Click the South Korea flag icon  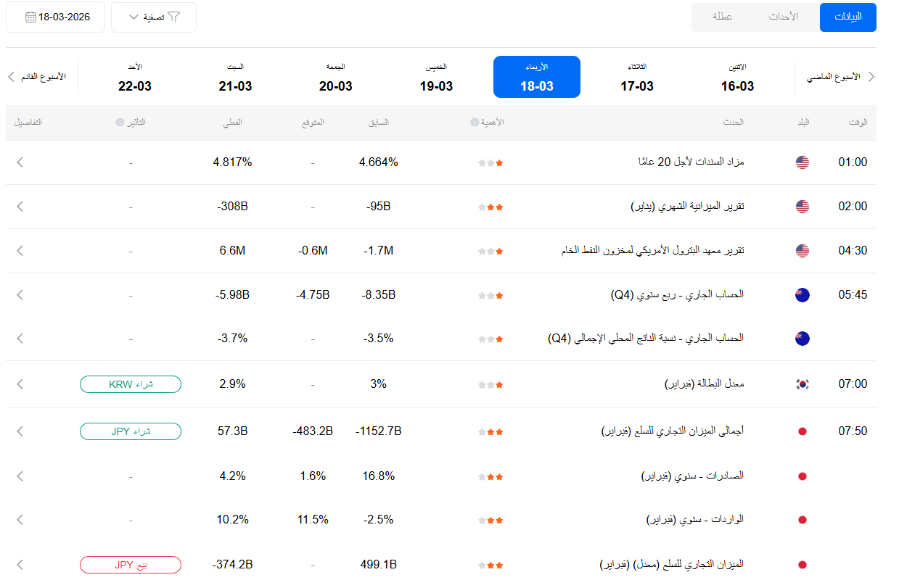[802, 384]
